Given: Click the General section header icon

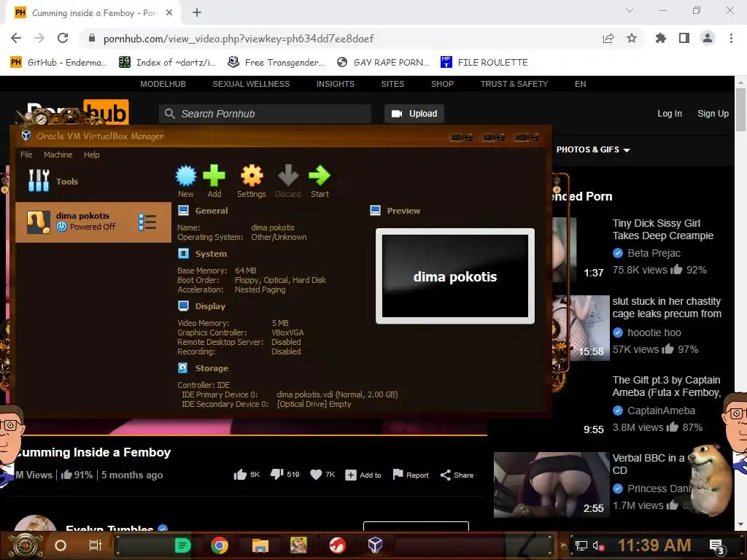Looking at the screenshot, I should coord(183,211).
